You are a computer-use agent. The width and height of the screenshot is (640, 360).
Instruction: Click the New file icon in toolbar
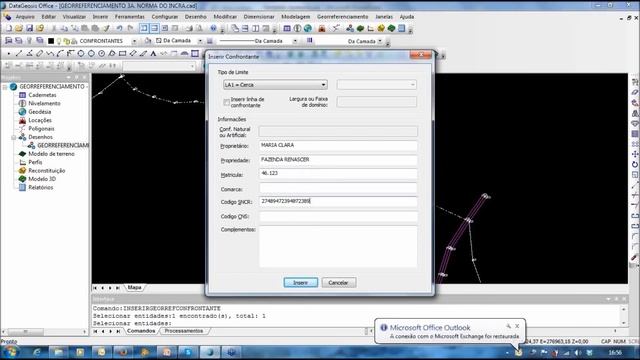tap(9, 28)
